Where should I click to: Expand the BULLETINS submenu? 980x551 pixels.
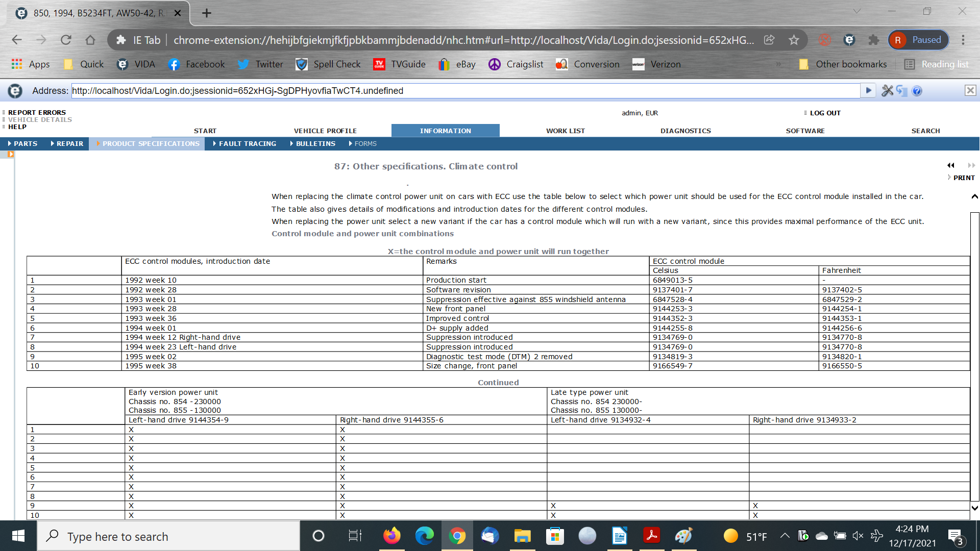click(x=312, y=144)
